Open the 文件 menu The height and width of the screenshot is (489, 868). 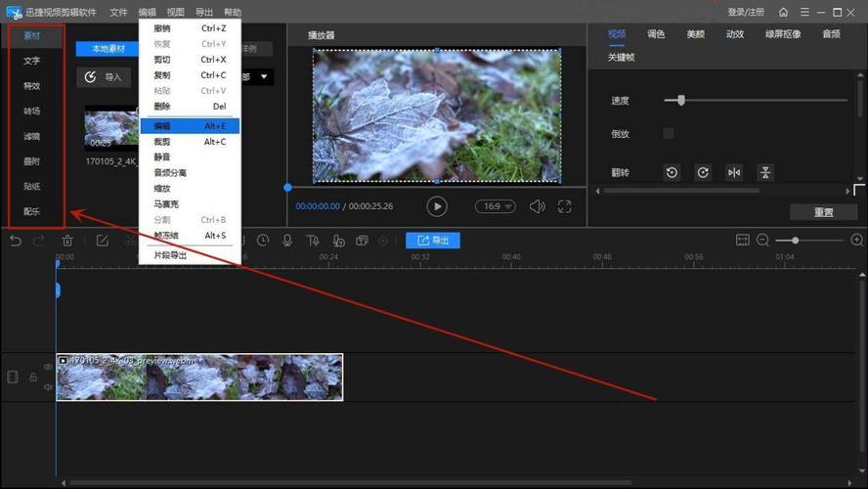pos(118,13)
